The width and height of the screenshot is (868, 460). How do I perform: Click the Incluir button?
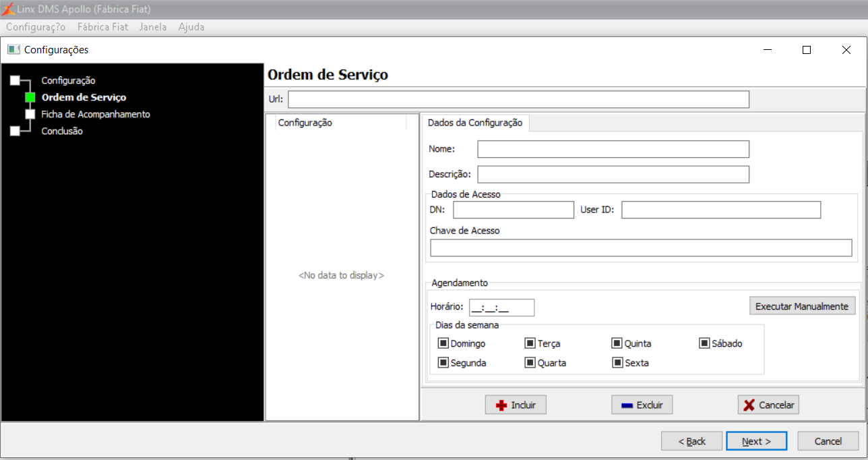click(516, 405)
